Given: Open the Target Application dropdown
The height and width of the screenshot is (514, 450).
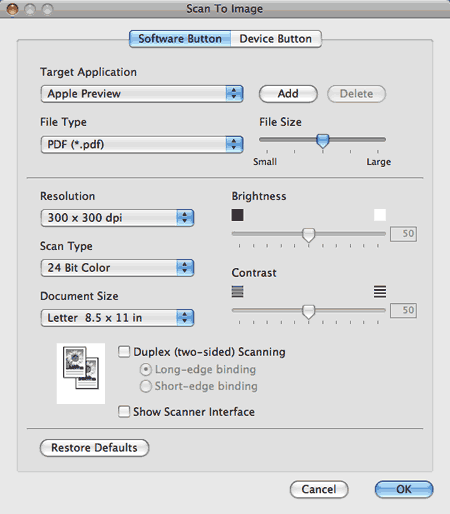Looking at the screenshot, I should pos(142,94).
